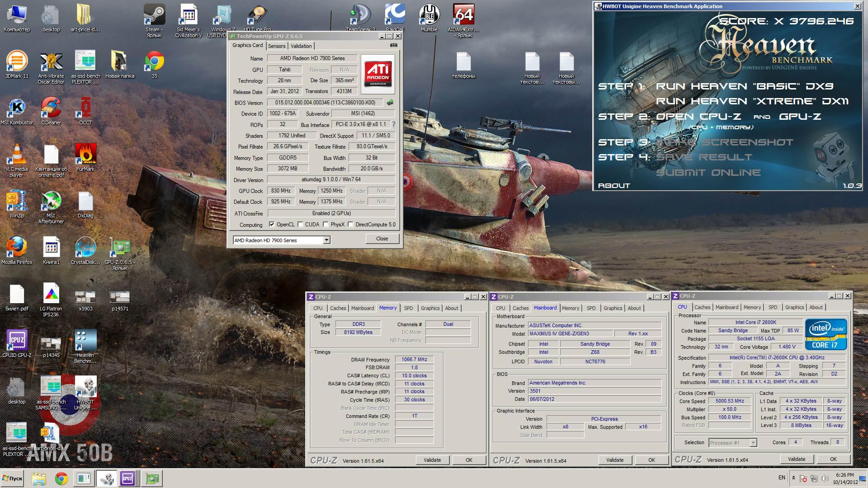Click the Start button labeled Пуск
Screen dimensions: 868x488
pos(13,479)
